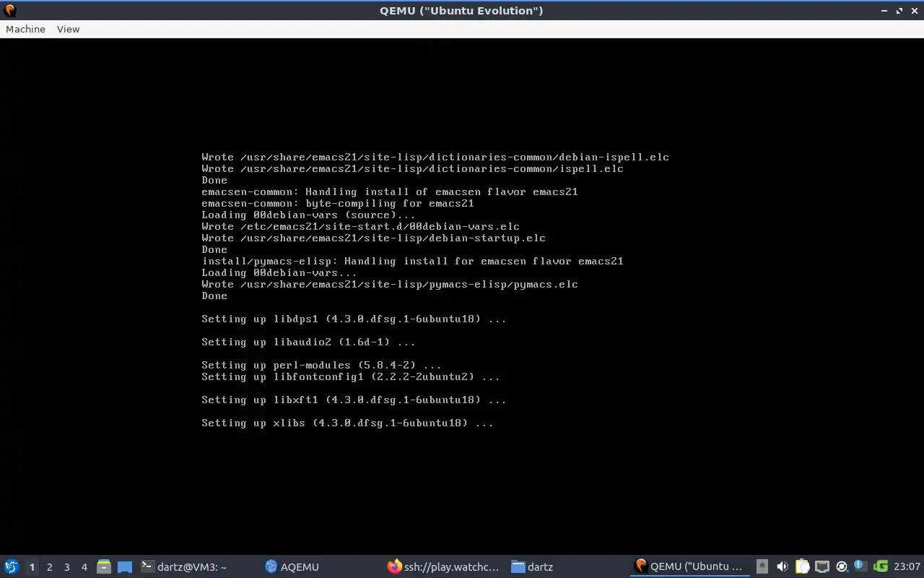
Task: Switch to the AQEMU window
Action: 323,566
